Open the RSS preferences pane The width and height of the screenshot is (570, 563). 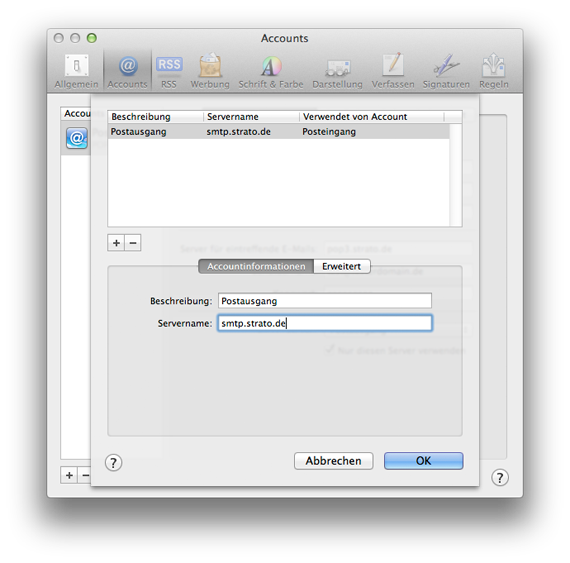coord(169,72)
